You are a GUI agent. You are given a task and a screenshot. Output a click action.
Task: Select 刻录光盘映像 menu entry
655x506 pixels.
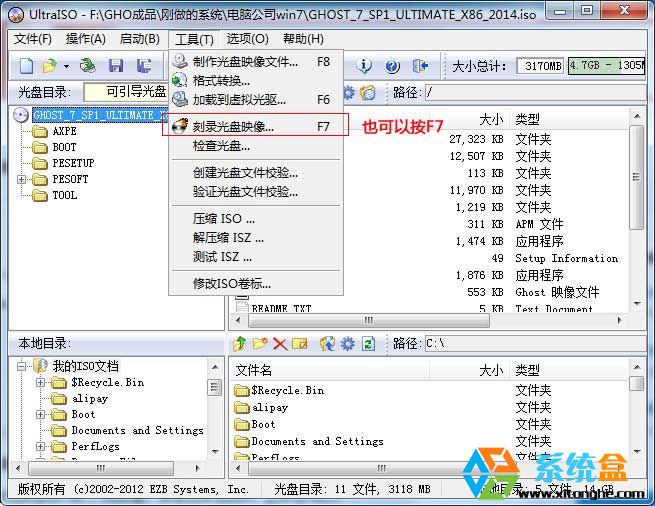(x=233, y=127)
